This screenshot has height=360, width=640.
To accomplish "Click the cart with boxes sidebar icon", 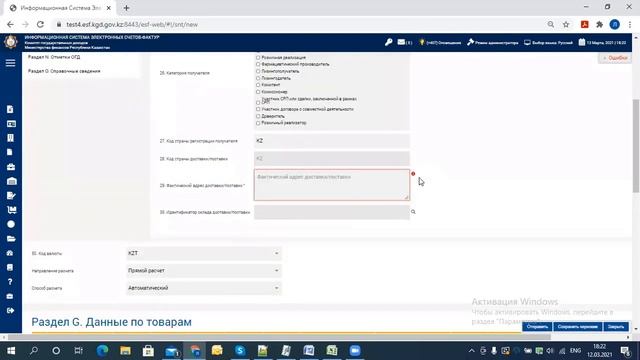I will point(11,210).
